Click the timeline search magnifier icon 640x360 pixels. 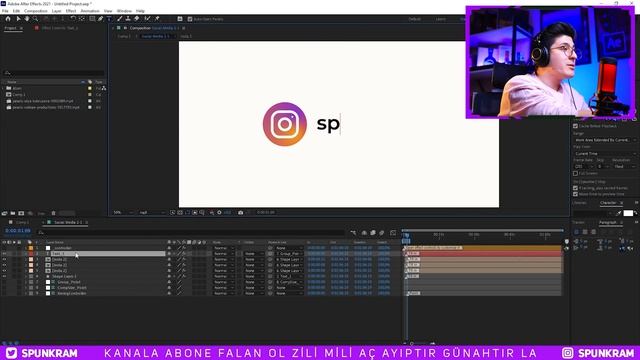[41, 233]
